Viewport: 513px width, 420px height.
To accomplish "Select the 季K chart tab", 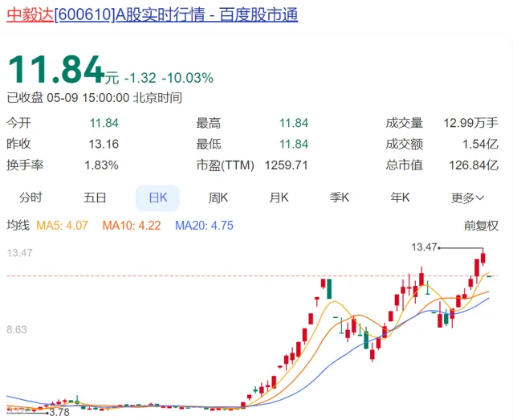I will (x=340, y=198).
